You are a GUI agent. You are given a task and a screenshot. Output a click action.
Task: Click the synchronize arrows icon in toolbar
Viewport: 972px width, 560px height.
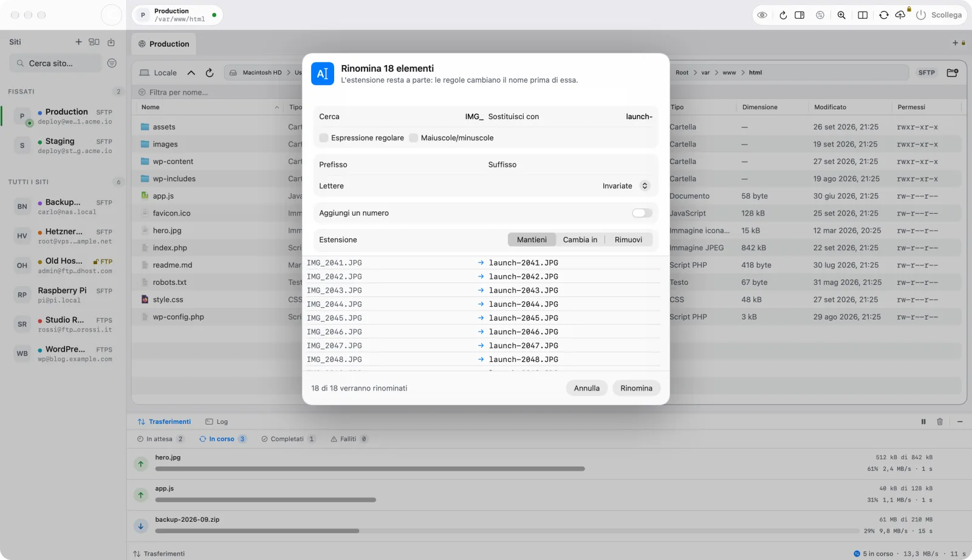tap(884, 15)
